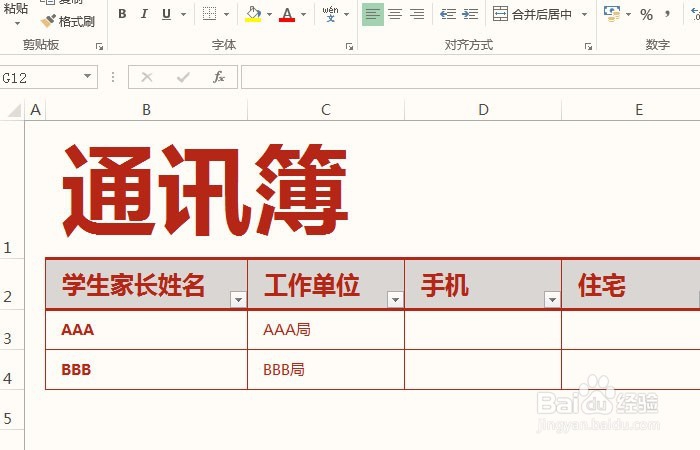Click accounting number format icon
This screenshot has width=700, height=450.
coord(612,14)
